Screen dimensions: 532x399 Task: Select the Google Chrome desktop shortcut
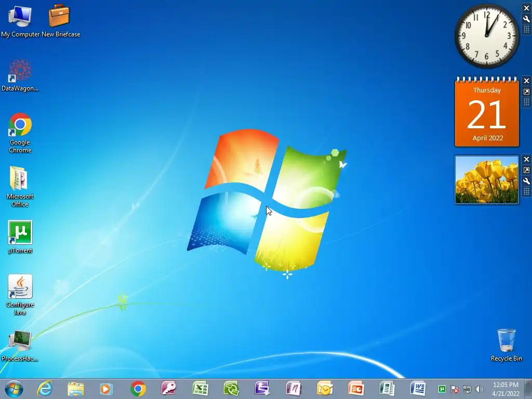(20, 133)
